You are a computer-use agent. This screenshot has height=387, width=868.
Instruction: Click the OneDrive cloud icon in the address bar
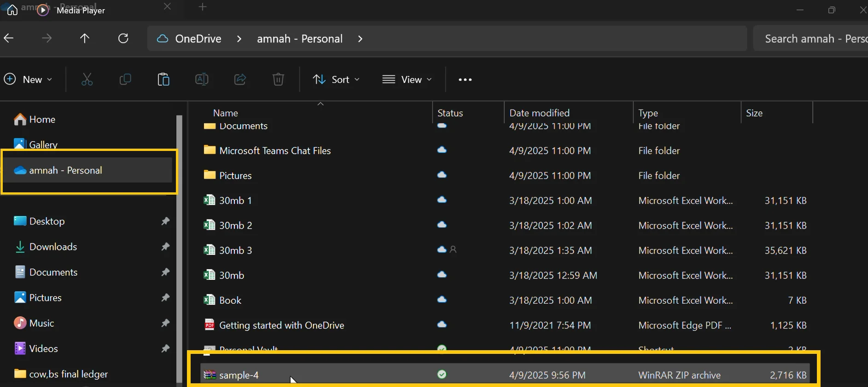(x=162, y=39)
